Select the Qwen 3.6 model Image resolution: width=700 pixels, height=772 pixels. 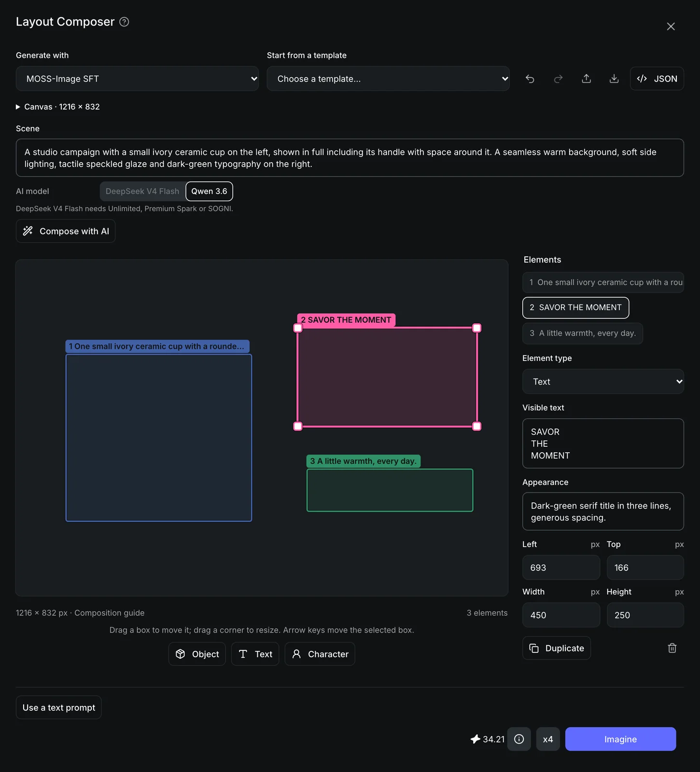[x=209, y=191]
